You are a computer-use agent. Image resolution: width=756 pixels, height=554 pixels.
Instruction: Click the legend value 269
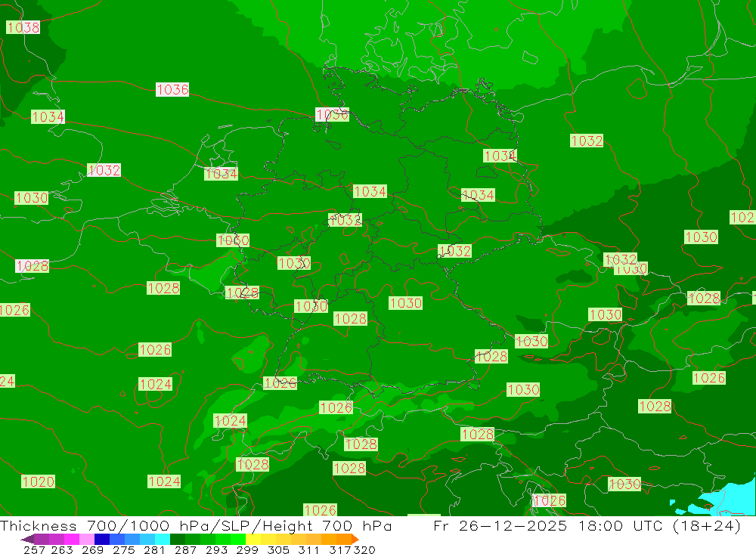92,549
